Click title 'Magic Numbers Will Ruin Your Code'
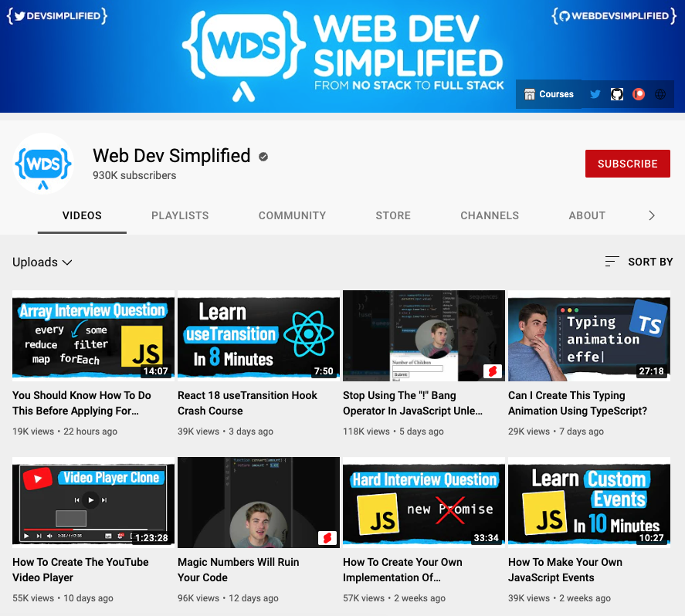The width and height of the screenshot is (685, 616). 239,570
